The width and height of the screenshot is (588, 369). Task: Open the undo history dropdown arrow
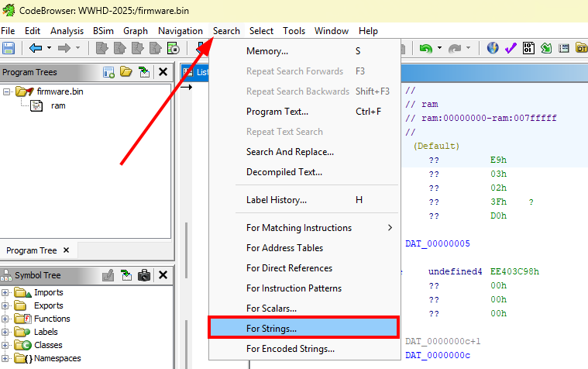coord(439,48)
